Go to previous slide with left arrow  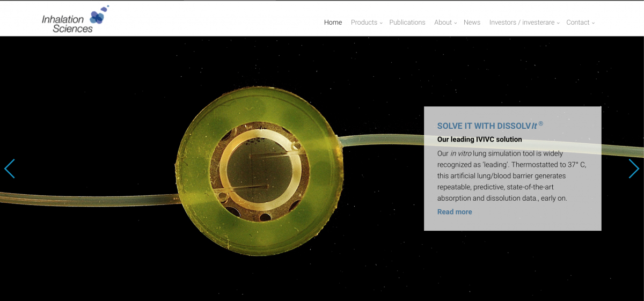pos(10,168)
